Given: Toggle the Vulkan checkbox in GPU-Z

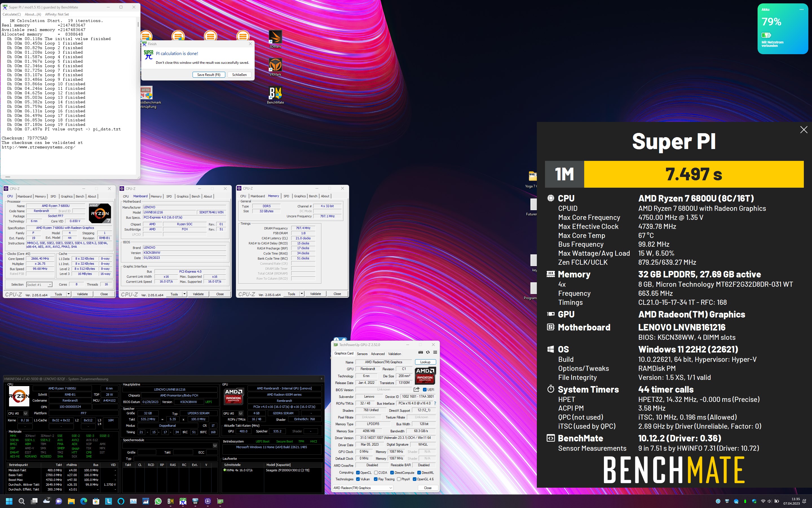Looking at the screenshot, I should point(358,479).
